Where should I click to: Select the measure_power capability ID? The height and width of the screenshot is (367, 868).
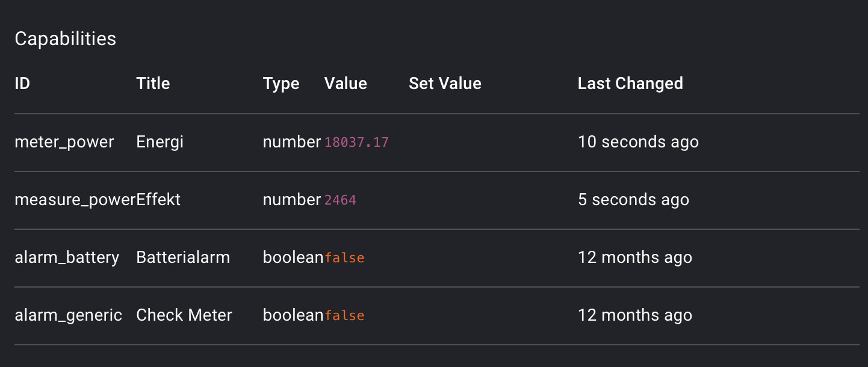(x=75, y=200)
